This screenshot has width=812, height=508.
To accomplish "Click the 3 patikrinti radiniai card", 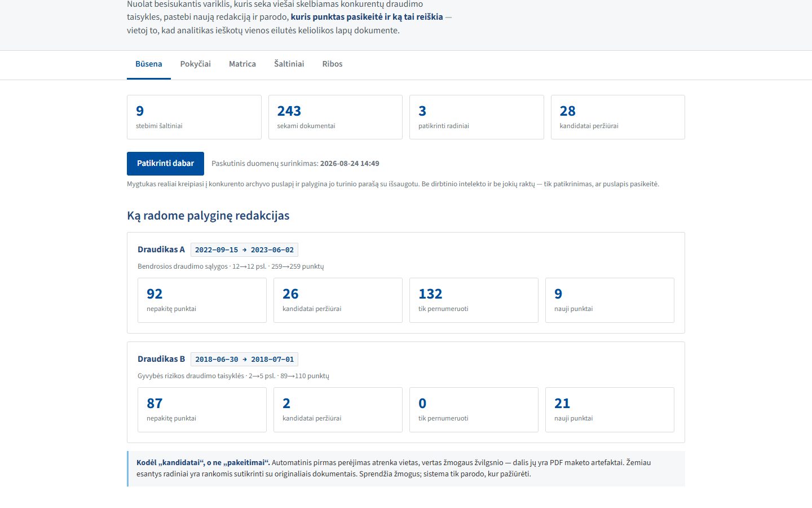I will (476, 117).
